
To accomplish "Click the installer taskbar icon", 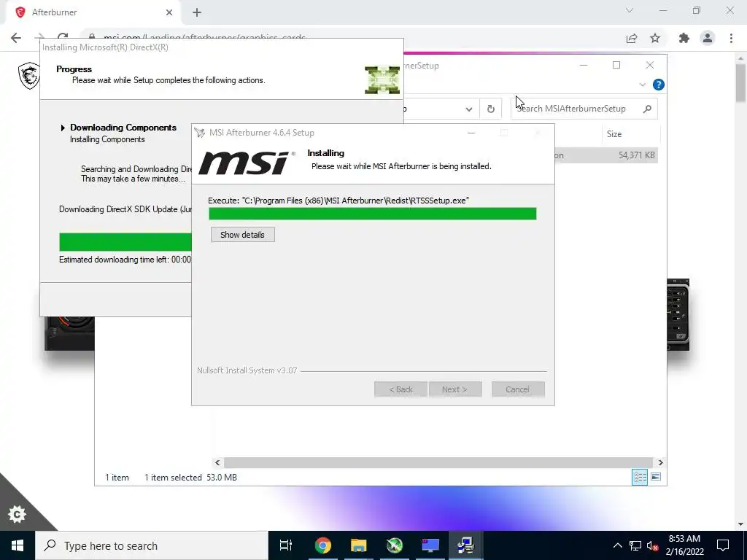I will [465, 545].
